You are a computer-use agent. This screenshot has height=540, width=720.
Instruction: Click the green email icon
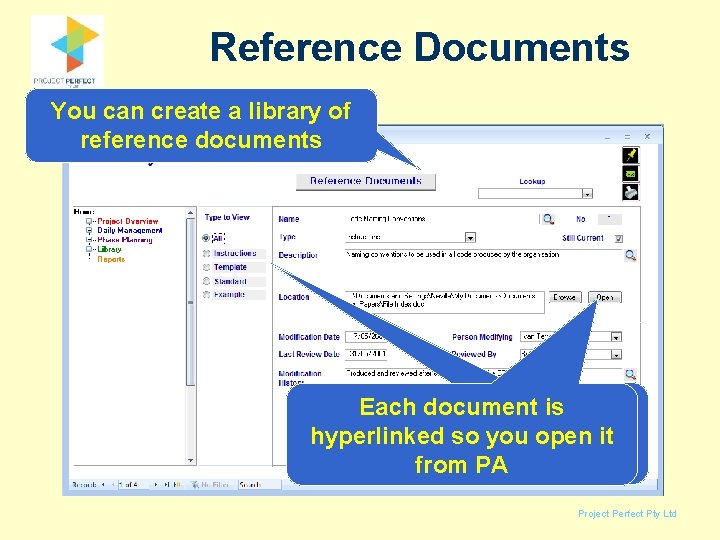[x=630, y=174]
